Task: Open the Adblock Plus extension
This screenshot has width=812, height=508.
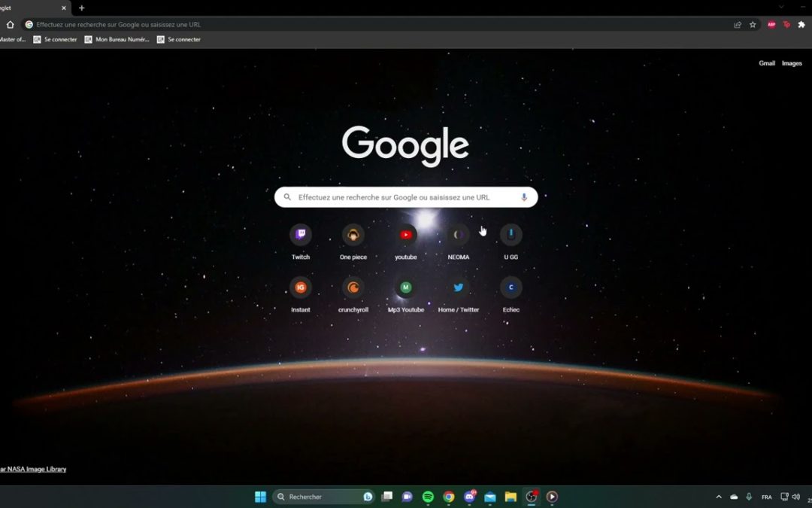Action: tap(771, 24)
